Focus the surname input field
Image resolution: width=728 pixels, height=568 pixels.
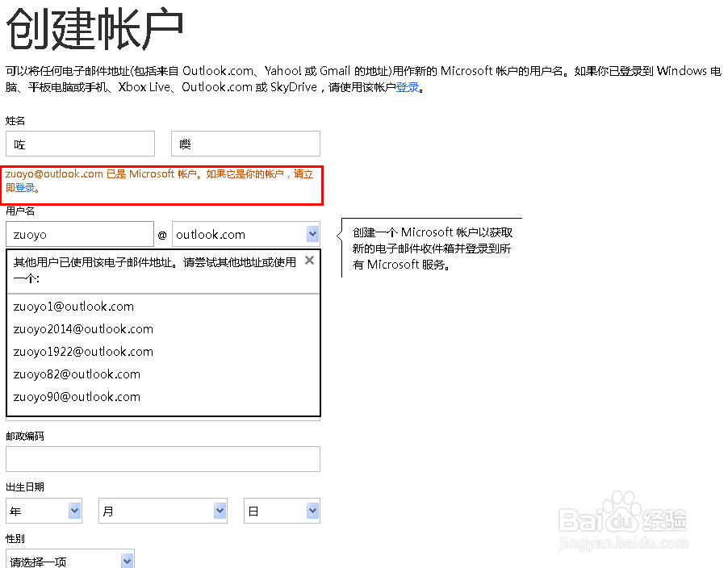tap(81, 144)
